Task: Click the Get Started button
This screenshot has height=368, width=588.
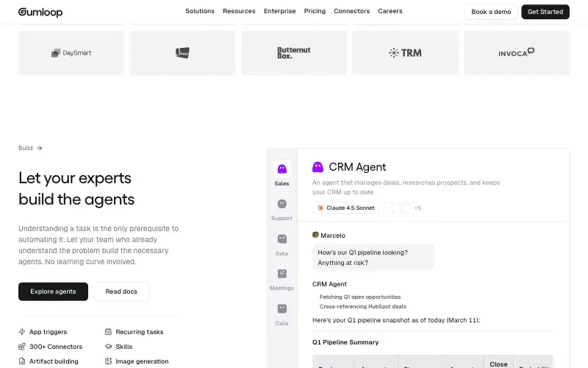Action: 545,12
